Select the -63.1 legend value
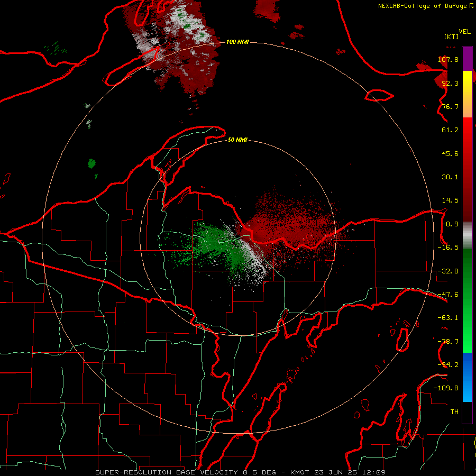This screenshot has width=476, height=476. pyautogui.click(x=448, y=318)
